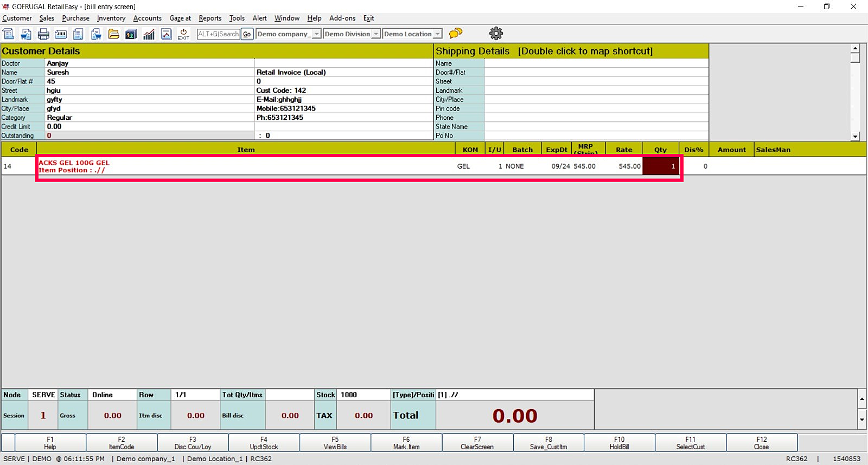Expand the Demo Location dropdown

click(x=437, y=34)
